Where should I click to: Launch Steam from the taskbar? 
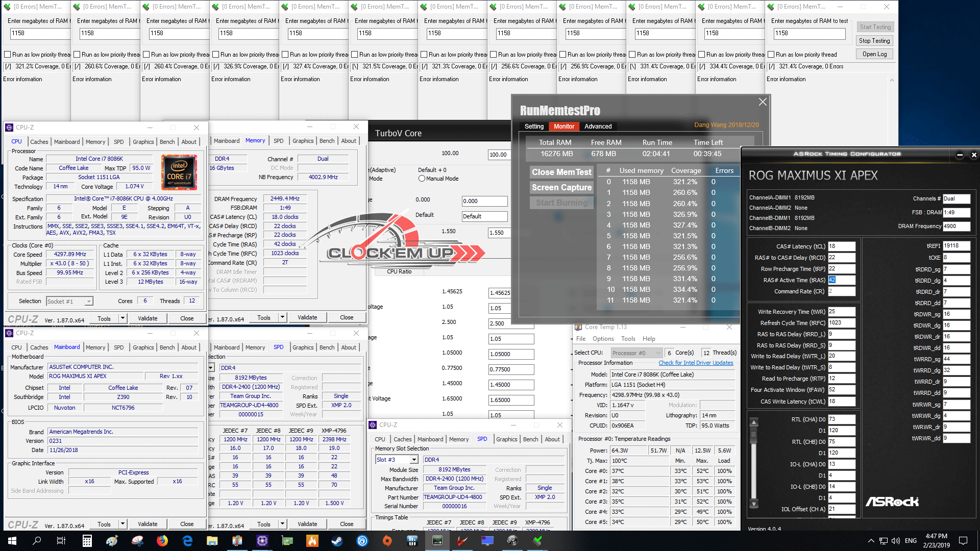(337, 541)
